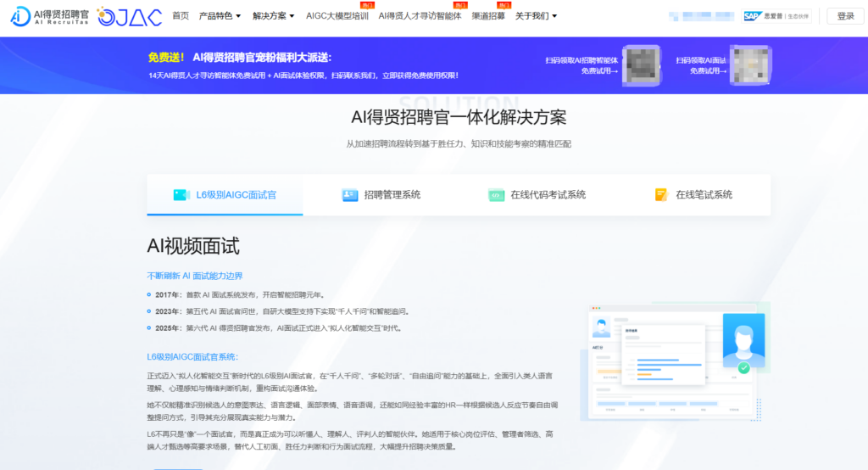This screenshot has width=868, height=470.
Task: Click the video camera icon on L6 tab
Action: tap(181, 194)
